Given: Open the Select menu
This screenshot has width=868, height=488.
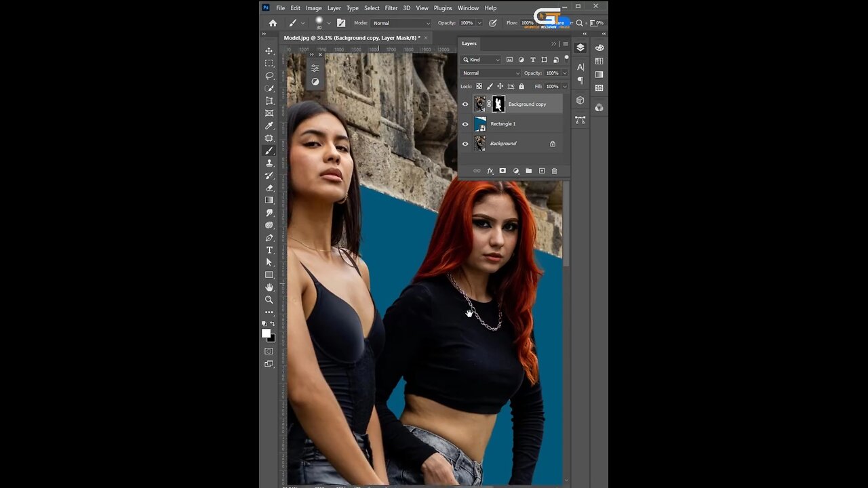Looking at the screenshot, I should (372, 8).
